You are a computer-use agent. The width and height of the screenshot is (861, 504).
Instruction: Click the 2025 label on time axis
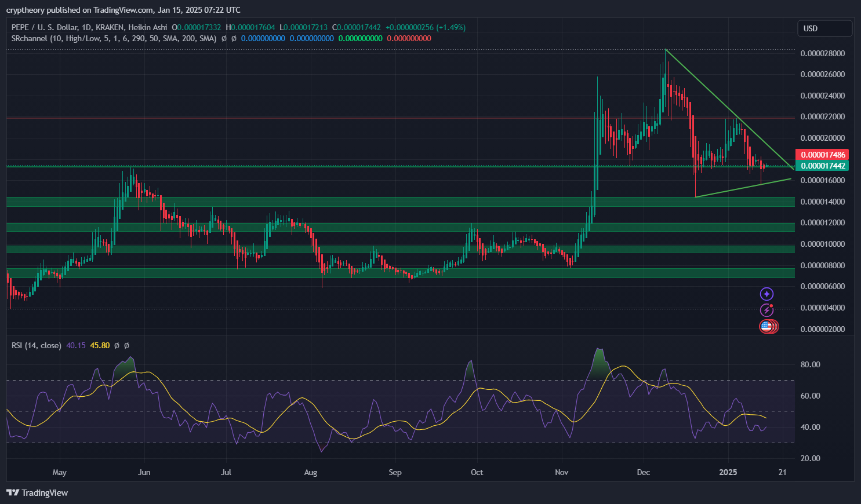pyautogui.click(x=728, y=472)
